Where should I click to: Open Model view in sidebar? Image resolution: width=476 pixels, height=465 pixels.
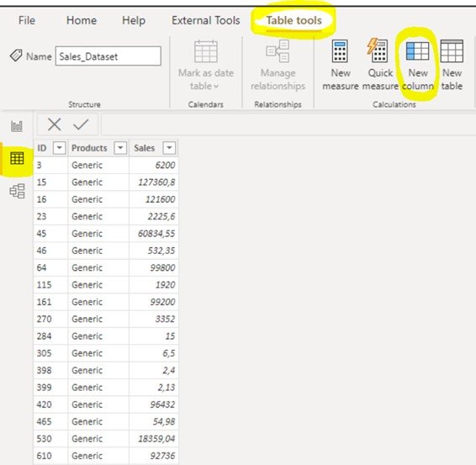click(17, 191)
